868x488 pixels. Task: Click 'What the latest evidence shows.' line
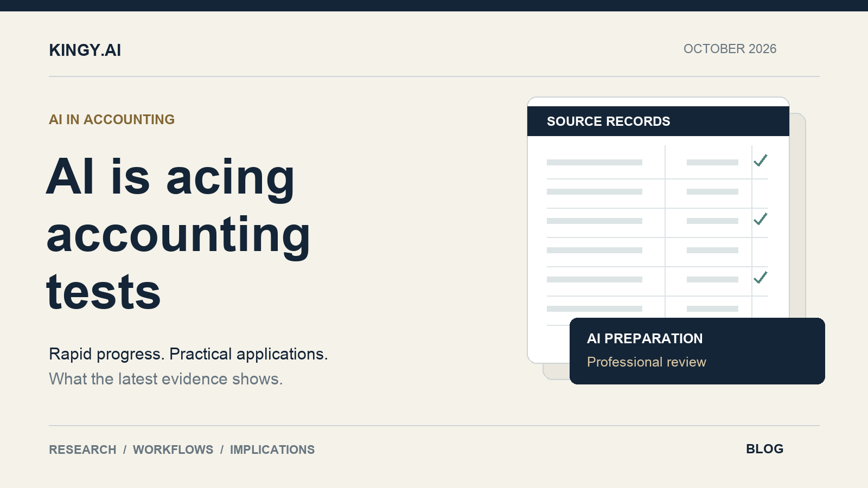click(165, 379)
